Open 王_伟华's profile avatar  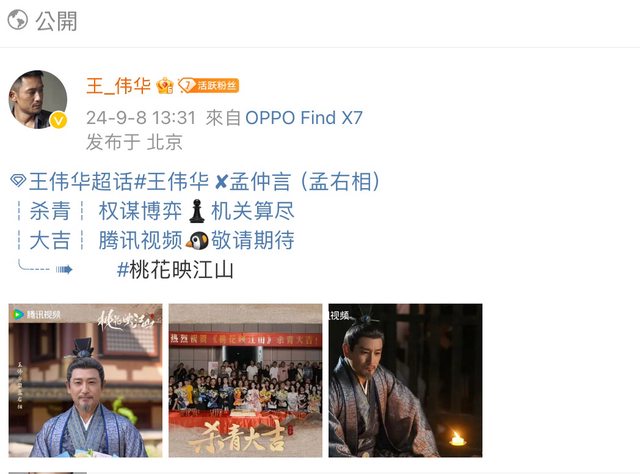click(x=38, y=99)
